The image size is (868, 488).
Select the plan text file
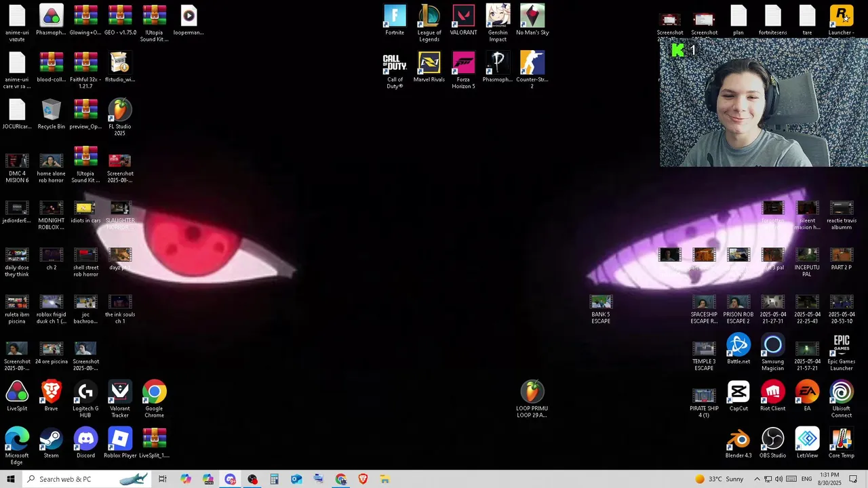738,20
